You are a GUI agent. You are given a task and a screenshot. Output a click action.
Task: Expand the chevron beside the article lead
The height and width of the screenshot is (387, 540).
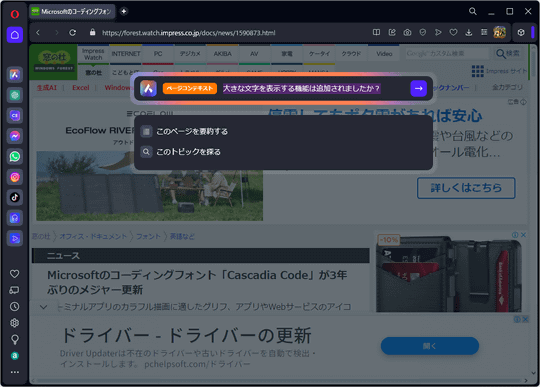[44, 307]
